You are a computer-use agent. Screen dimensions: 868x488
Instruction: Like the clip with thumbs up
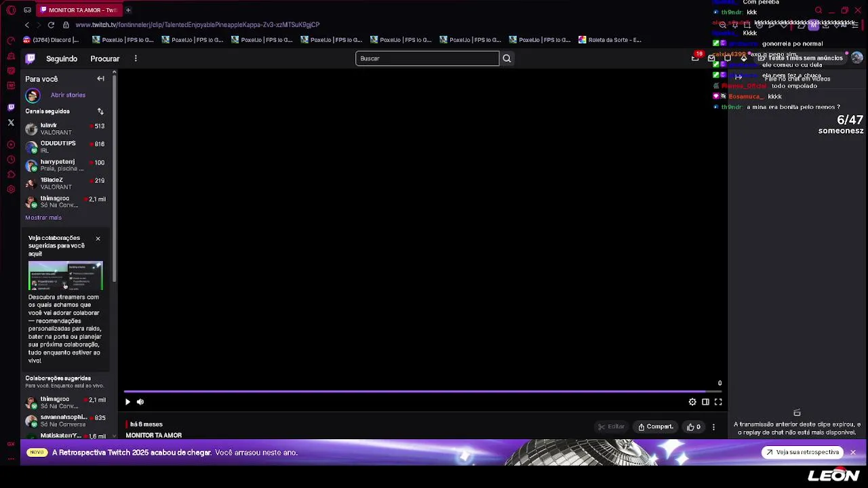(693, 427)
